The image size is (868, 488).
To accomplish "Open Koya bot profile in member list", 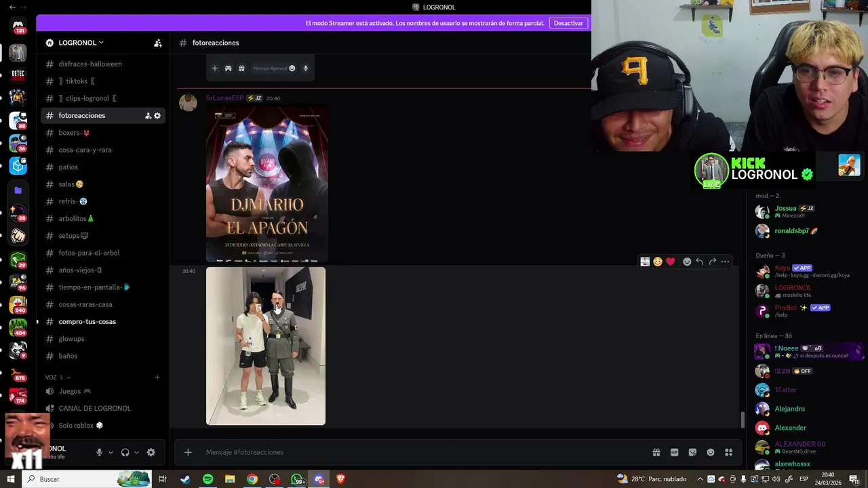I will pos(808,271).
